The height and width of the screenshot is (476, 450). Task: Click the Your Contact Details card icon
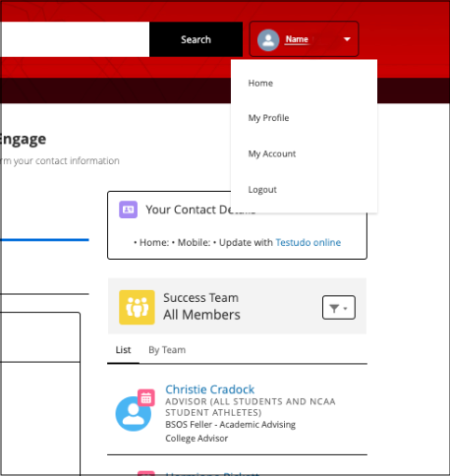(128, 209)
